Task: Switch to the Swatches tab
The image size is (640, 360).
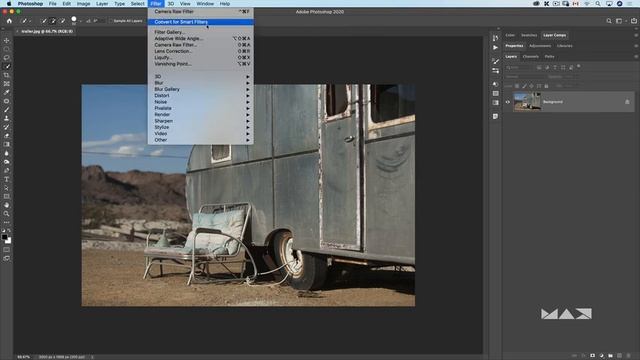Action: (529, 36)
